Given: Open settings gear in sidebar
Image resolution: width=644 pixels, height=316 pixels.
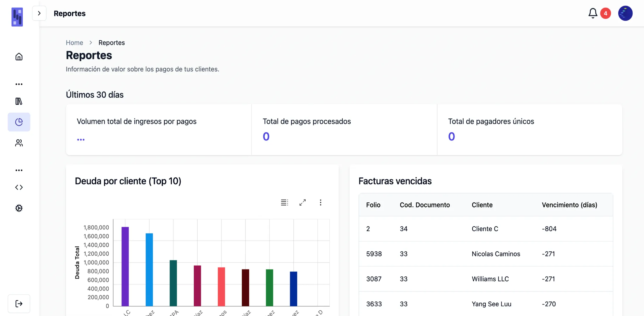Looking at the screenshot, I should pyautogui.click(x=19, y=208).
